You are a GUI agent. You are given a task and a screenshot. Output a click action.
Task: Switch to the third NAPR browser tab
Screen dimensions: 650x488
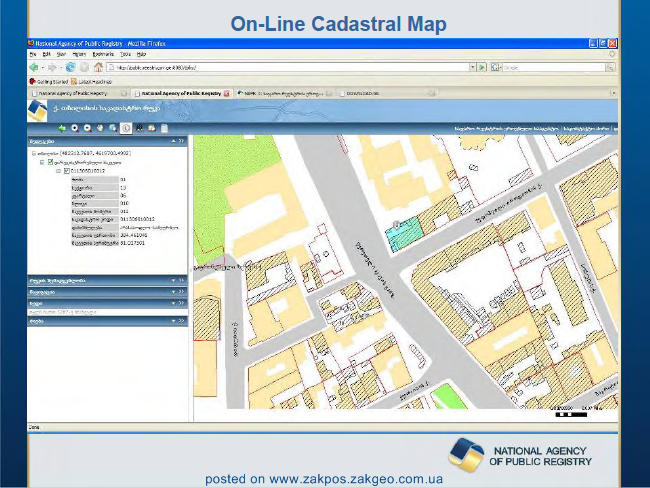pos(284,94)
